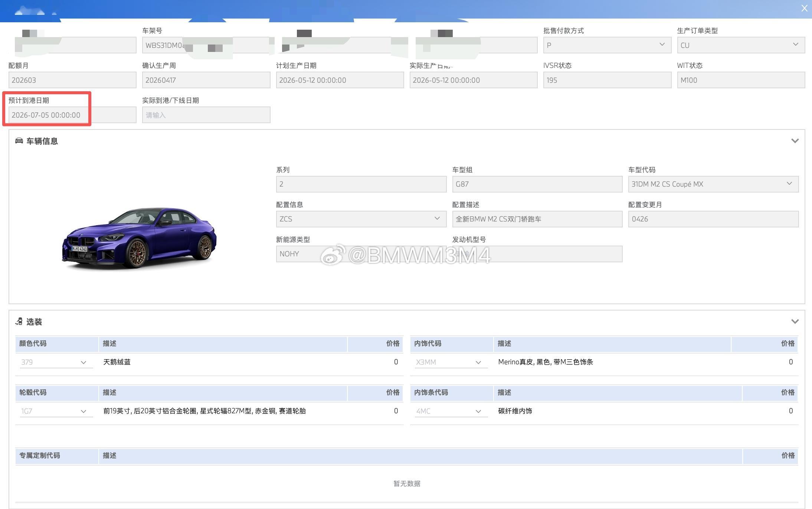The height and width of the screenshot is (509, 812).
Task: Click the 配额月 field 202603
Action: pos(72,80)
